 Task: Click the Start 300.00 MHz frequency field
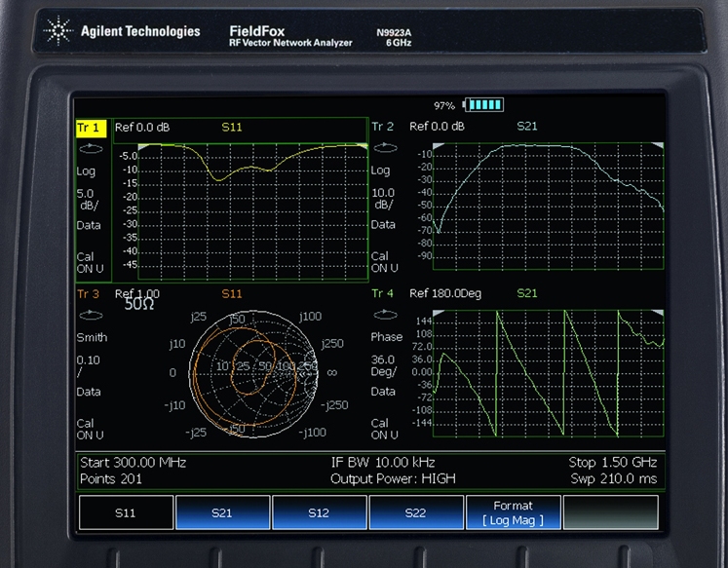(133, 462)
